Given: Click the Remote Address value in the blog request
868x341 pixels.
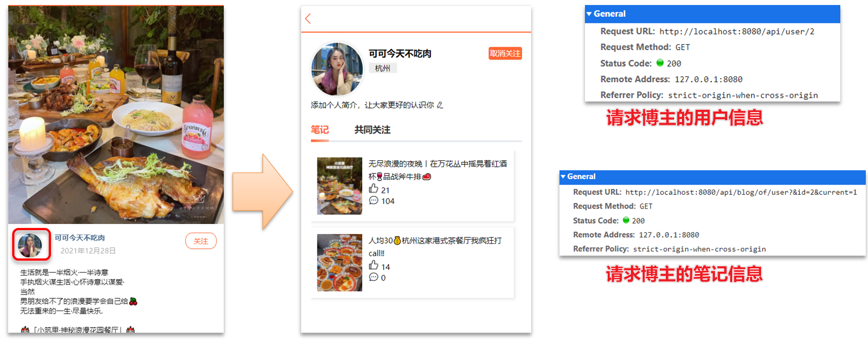Looking at the screenshot, I should [669, 235].
